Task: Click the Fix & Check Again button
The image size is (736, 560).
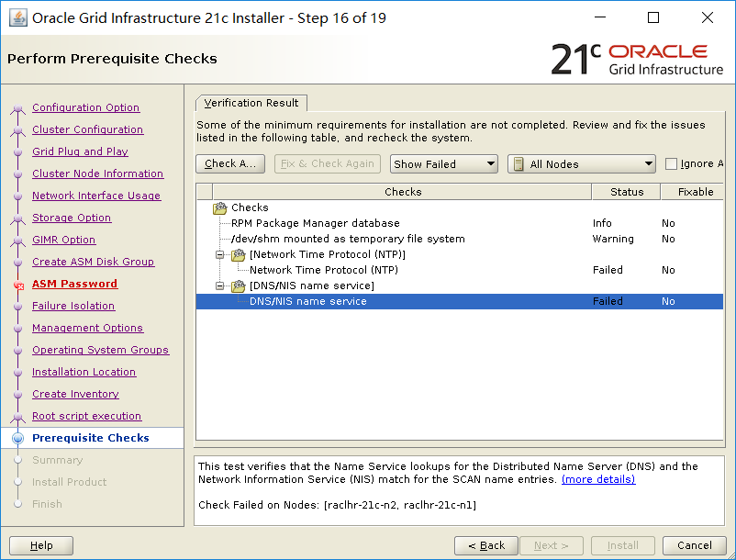Action: click(328, 163)
